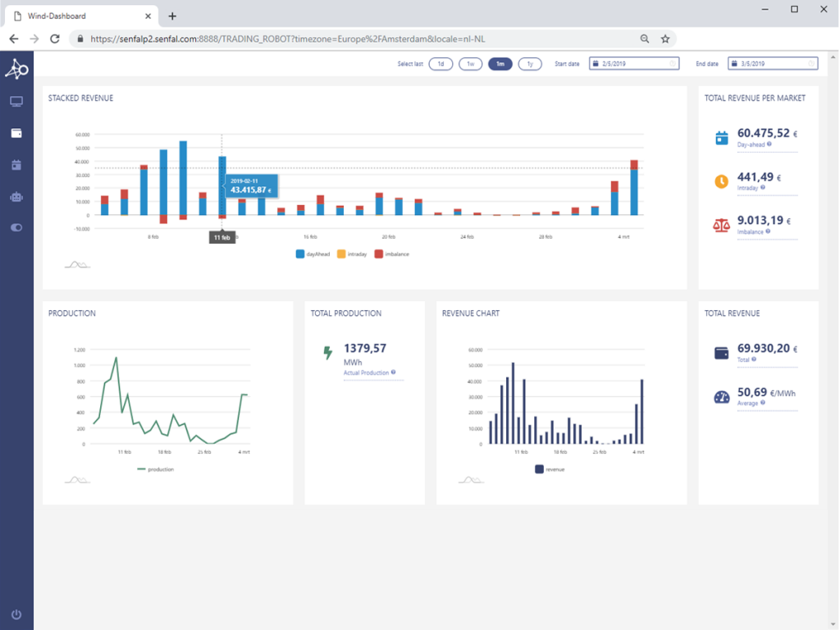The height and width of the screenshot is (630, 840).
Task: Click help icon next to Day-ahead
Action: (769, 144)
